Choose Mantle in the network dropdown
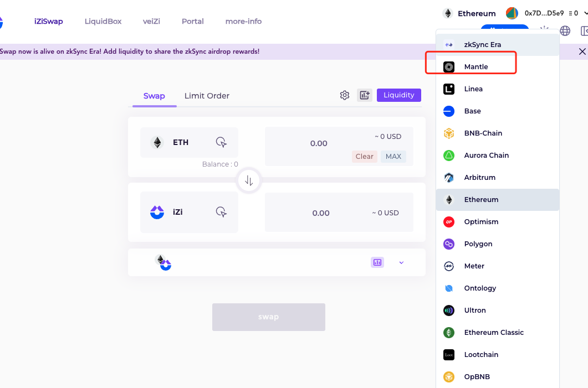The height and width of the screenshot is (388, 588). point(497,66)
